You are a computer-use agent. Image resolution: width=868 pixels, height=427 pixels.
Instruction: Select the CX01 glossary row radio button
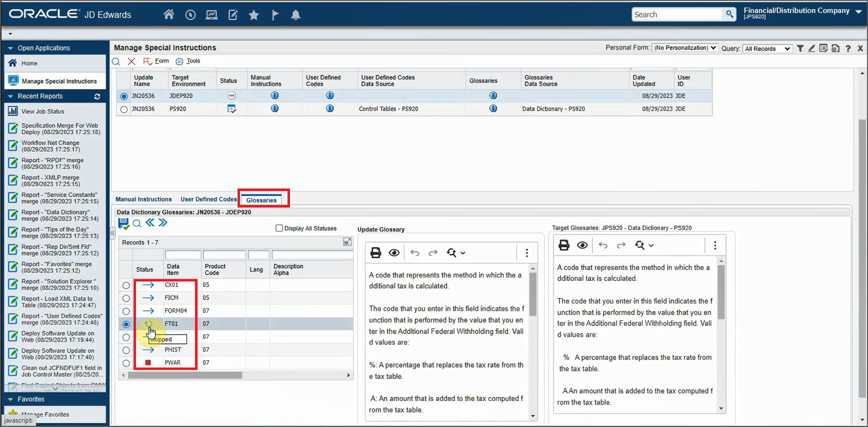(x=126, y=285)
